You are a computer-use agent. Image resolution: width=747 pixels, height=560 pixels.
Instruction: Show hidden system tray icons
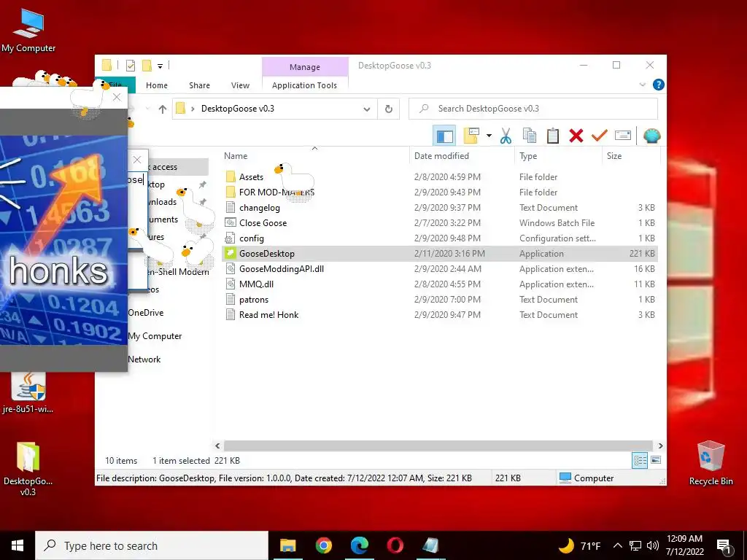coord(617,545)
